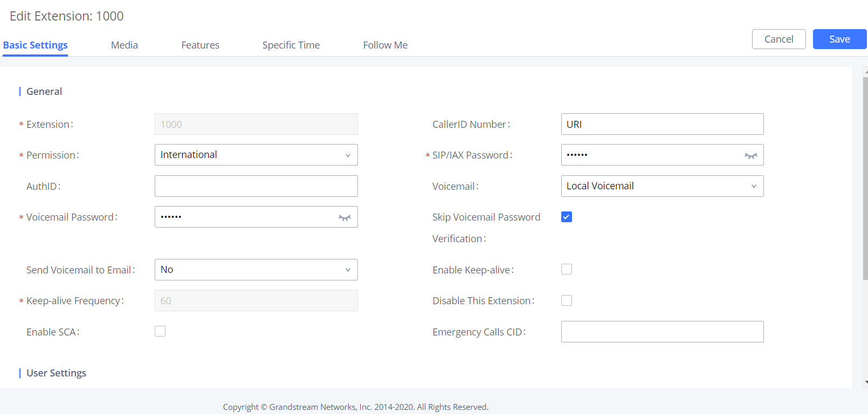Show Voicemail Password via eye icon

click(x=345, y=217)
